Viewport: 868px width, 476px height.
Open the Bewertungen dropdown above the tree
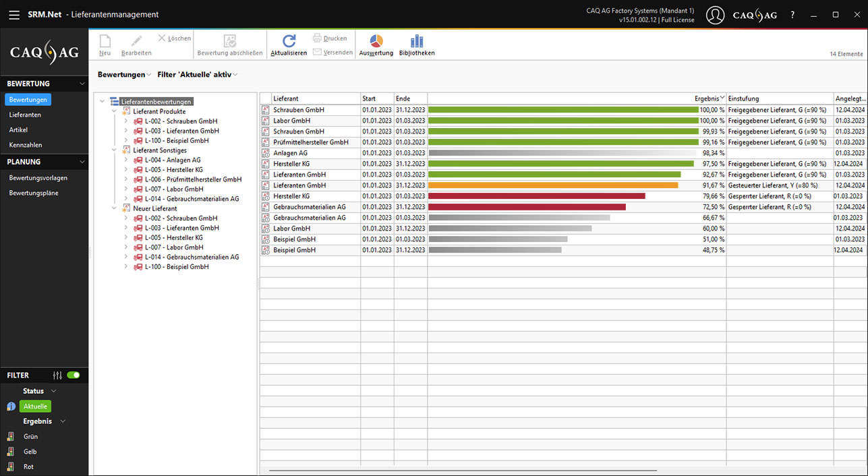(124, 75)
